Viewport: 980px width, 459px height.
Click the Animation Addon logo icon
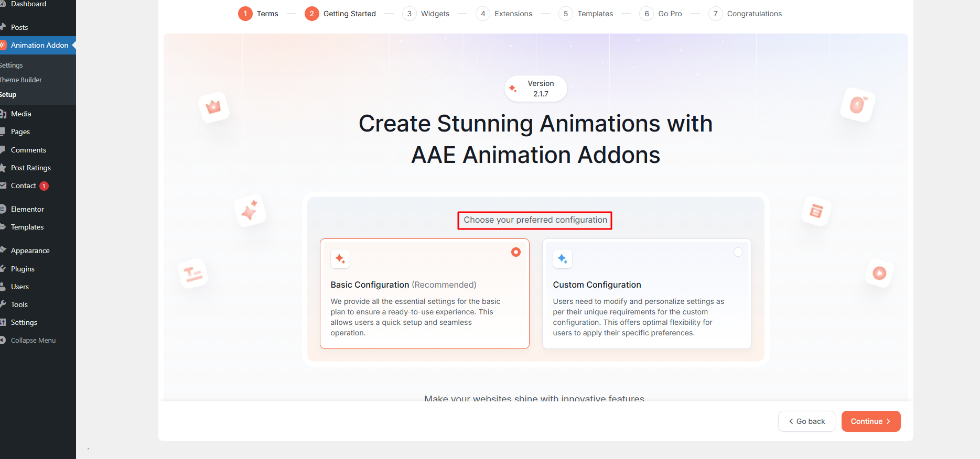coord(2,45)
